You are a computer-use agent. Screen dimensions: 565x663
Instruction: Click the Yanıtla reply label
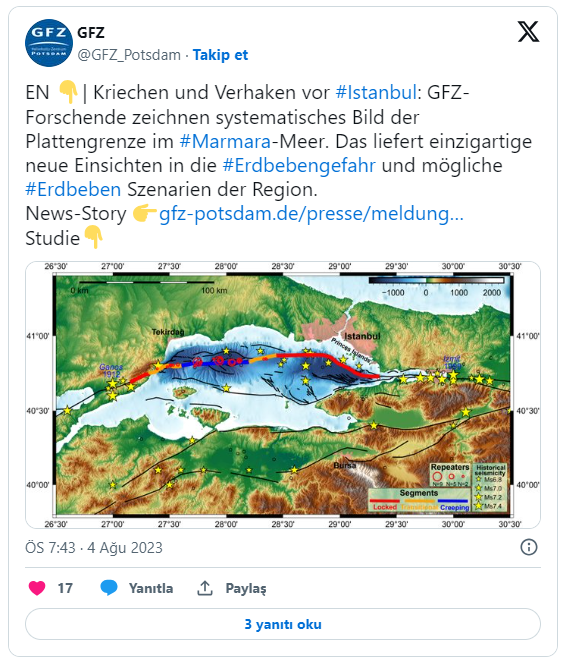tap(151, 588)
